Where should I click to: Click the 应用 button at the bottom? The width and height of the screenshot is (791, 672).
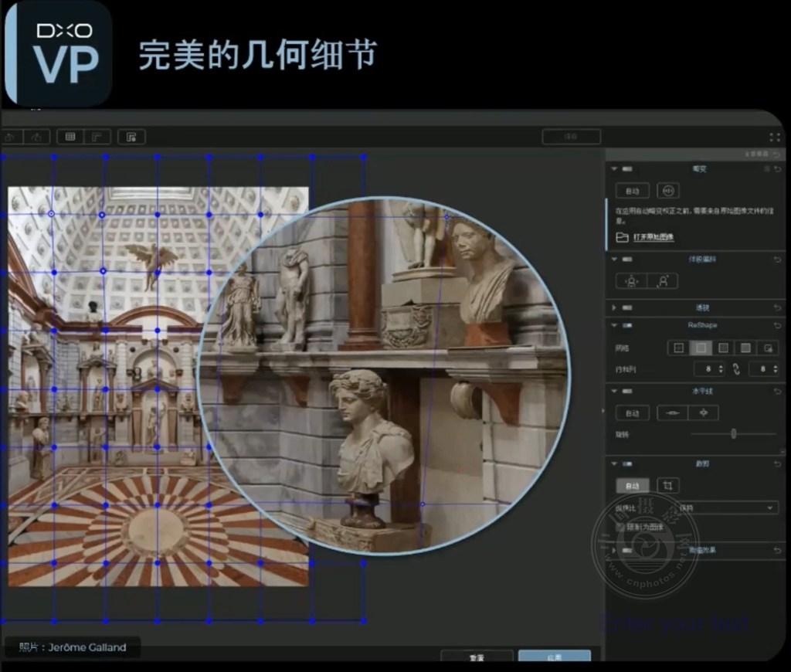click(555, 656)
